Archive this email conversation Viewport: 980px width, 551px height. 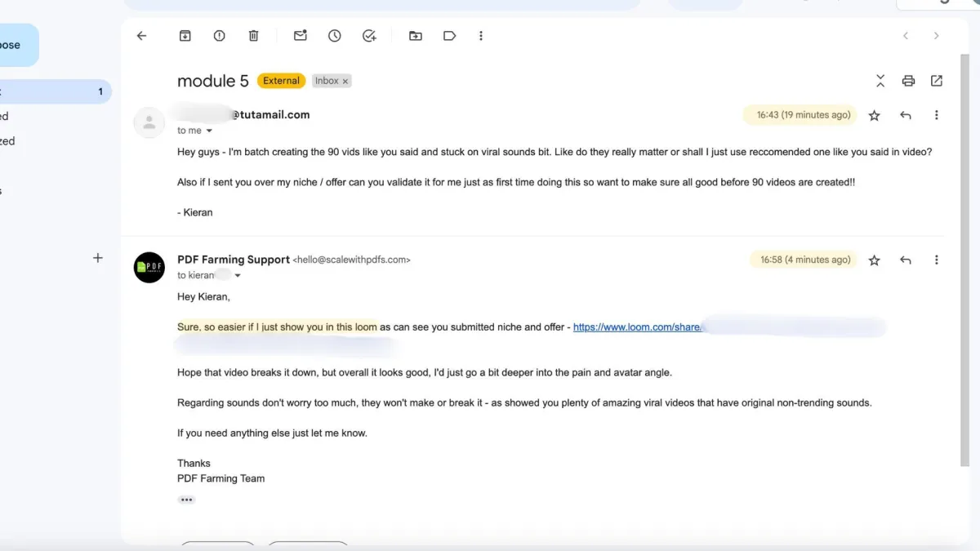185,36
